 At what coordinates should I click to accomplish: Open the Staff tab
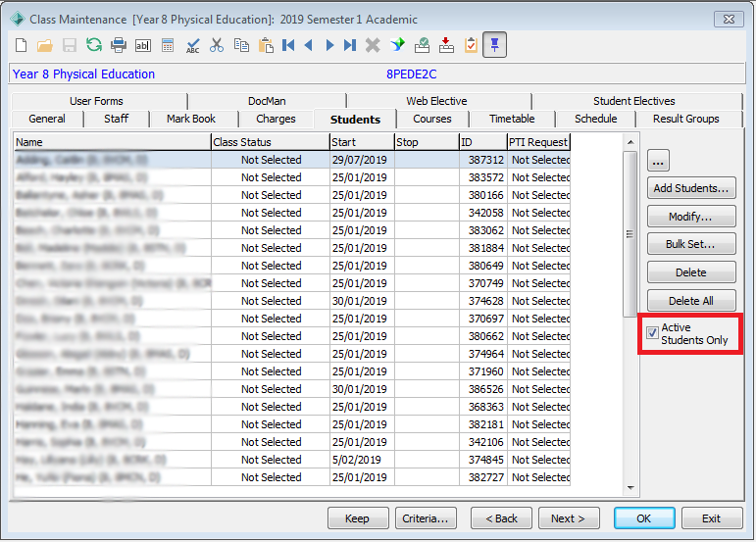117,119
